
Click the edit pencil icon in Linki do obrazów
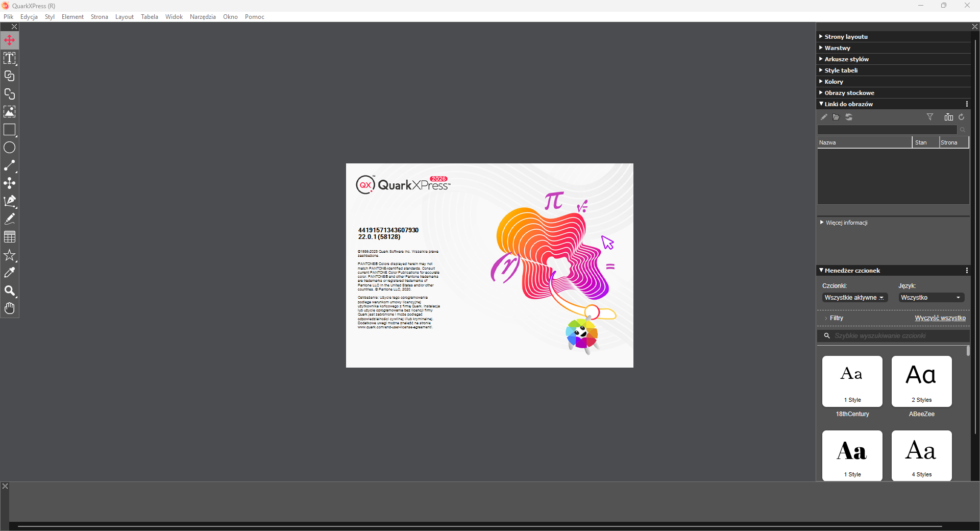824,117
